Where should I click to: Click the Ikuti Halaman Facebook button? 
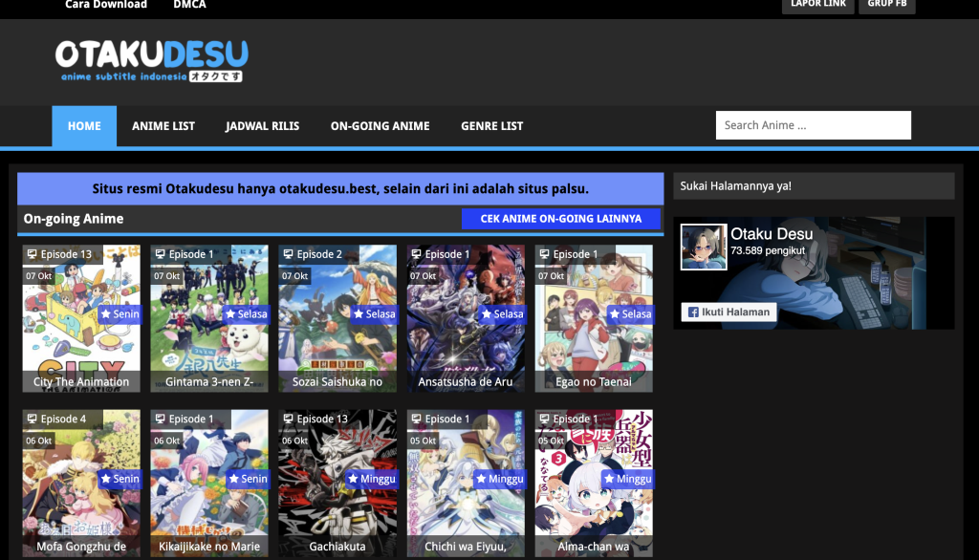click(729, 312)
